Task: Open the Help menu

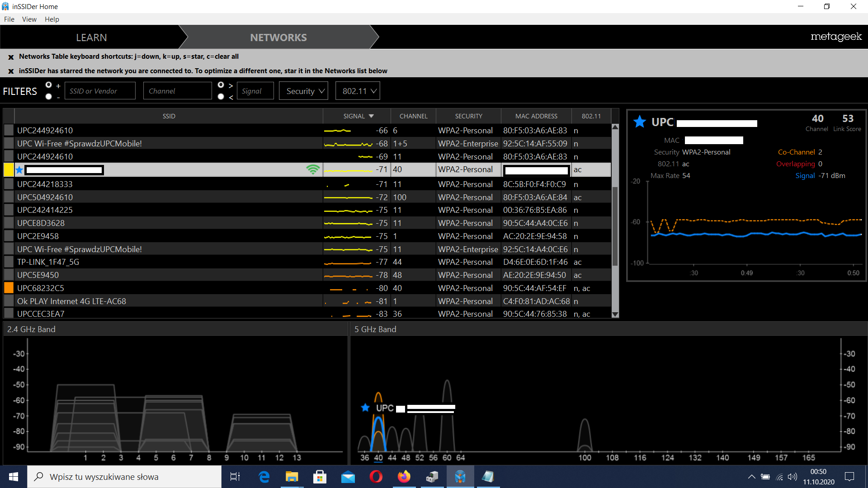Action: (52, 19)
